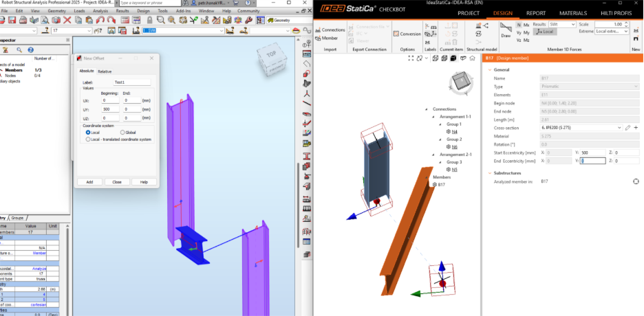Toggle the My moment component
644x316 pixels.
point(526,32)
